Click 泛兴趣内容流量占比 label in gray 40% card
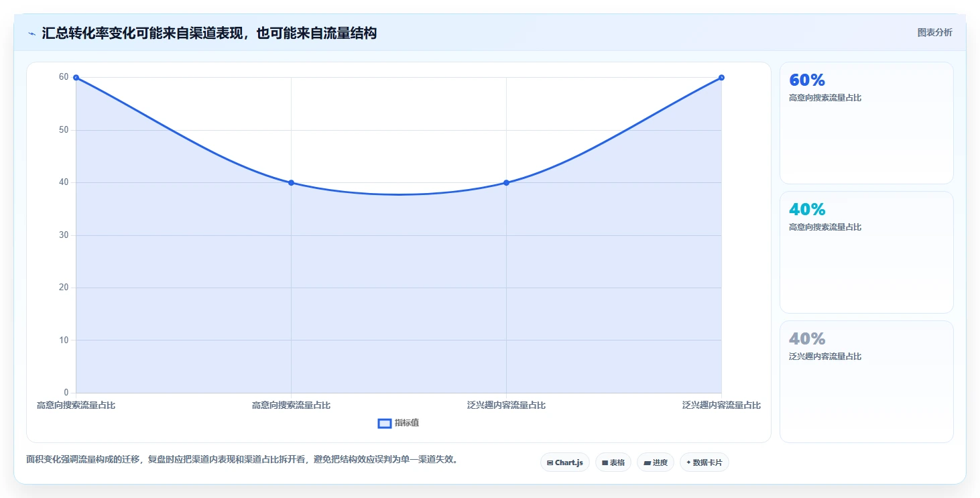Viewport: 980px width, 498px height. pyautogui.click(x=825, y=357)
